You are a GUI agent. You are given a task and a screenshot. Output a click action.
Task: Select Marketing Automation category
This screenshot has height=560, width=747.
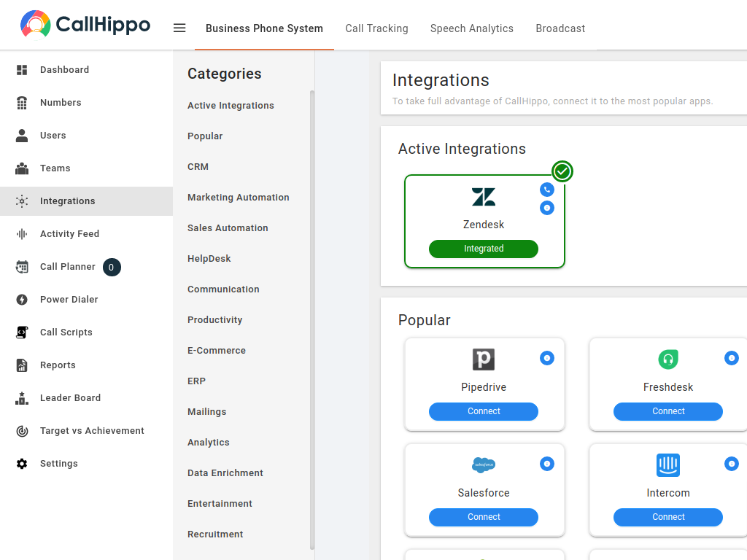click(x=239, y=198)
